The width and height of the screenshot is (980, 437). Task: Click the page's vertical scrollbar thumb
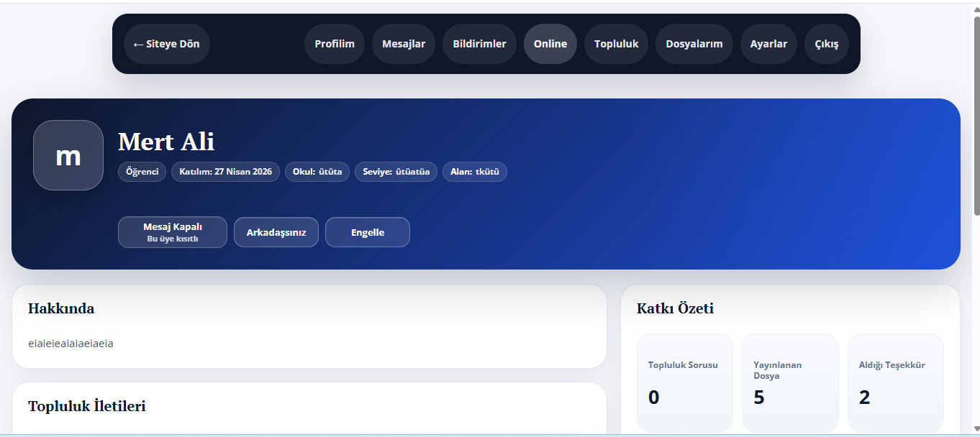click(976, 115)
